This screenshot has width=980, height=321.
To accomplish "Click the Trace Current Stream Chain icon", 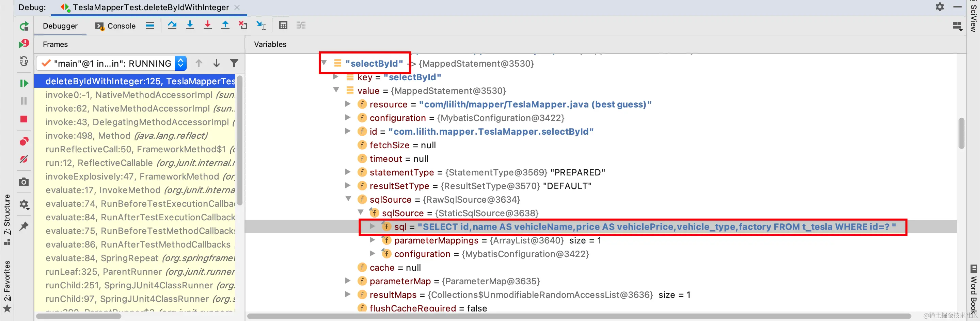I will [x=301, y=26].
